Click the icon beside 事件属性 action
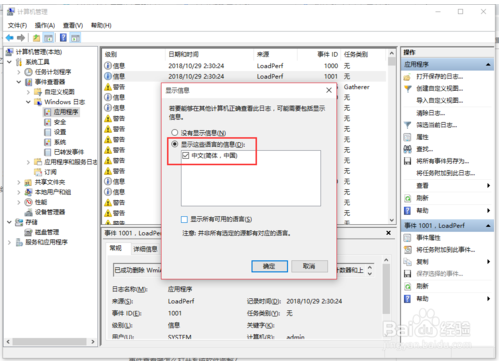The width and height of the screenshot is (500, 361). (x=407, y=238)
